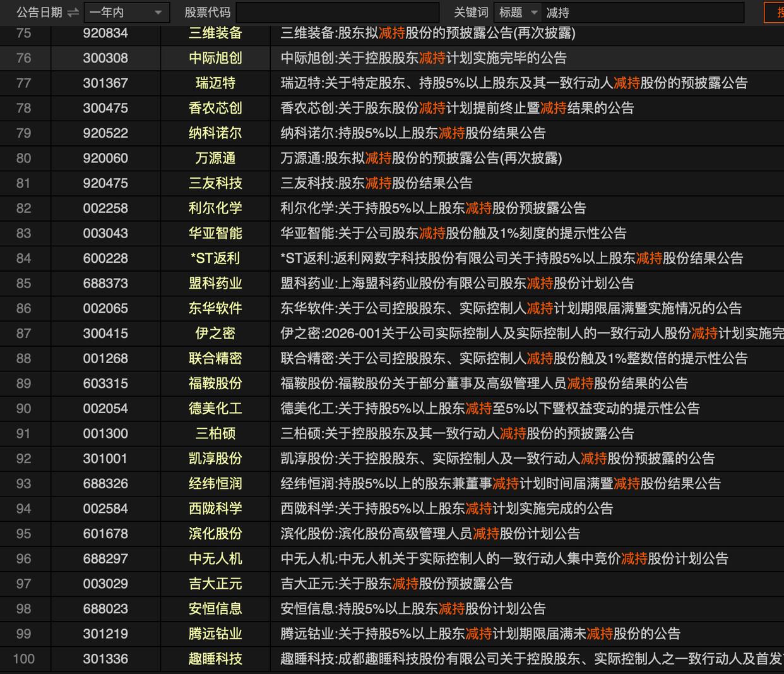The height and width of the screenshot is (674, 784).
Task: Select stock name 经纬恒润
Action: (x=215, y=484)
